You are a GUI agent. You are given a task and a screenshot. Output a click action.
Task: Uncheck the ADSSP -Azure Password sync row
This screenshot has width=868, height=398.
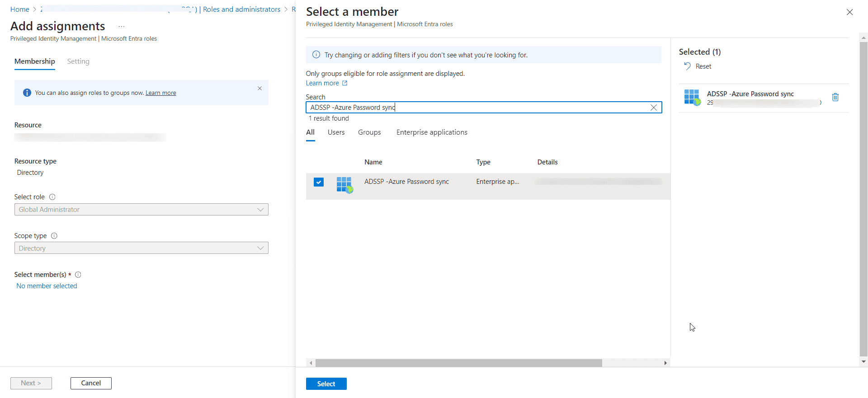click(319, 182)
